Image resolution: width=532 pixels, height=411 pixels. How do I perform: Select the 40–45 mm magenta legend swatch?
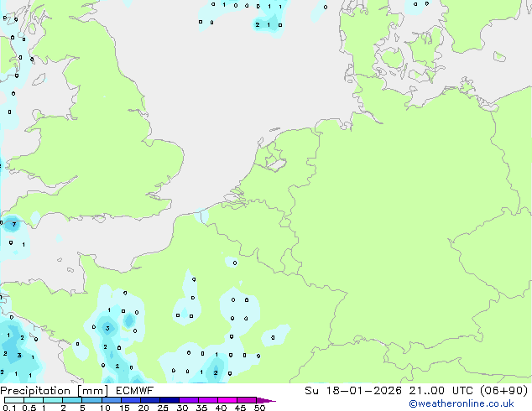[x=227, y=400]
